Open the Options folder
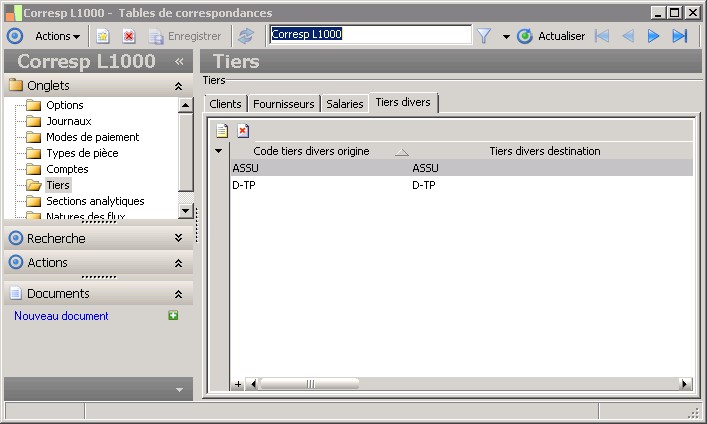The width and height of the screenshot is (707, 424). click(64, 105)
